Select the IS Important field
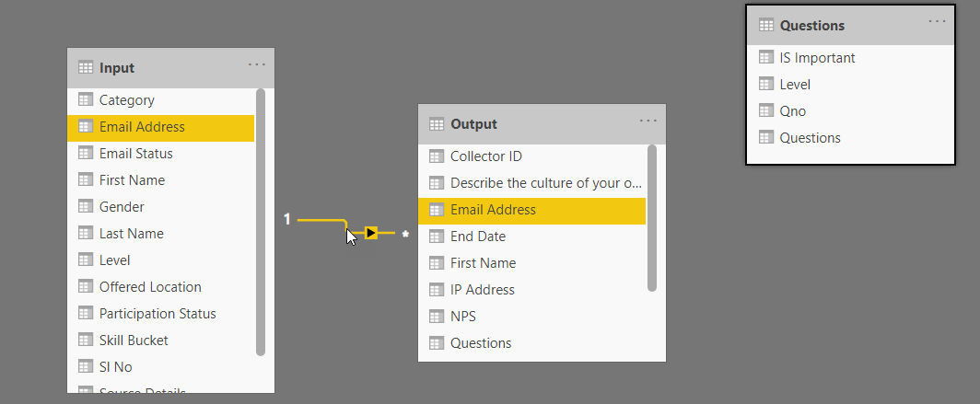Screen dimensions: 980x404 coord(817,57)
